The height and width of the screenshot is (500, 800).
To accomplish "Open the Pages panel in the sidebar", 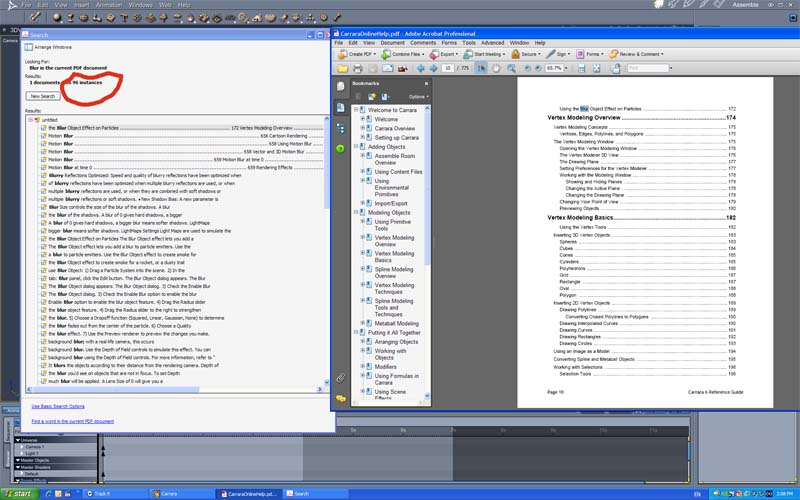I will pos(341,108).
